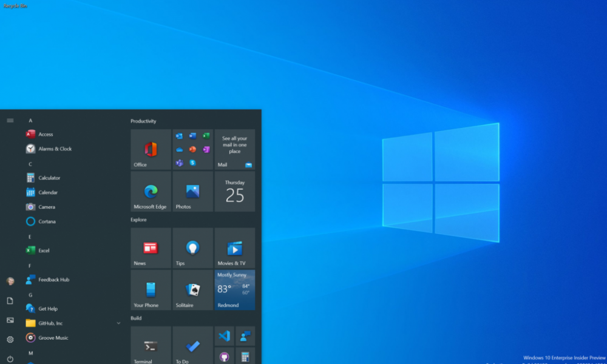607x364 pixels.
Task: Click the letter C header in app list
Action: point(30,164)
